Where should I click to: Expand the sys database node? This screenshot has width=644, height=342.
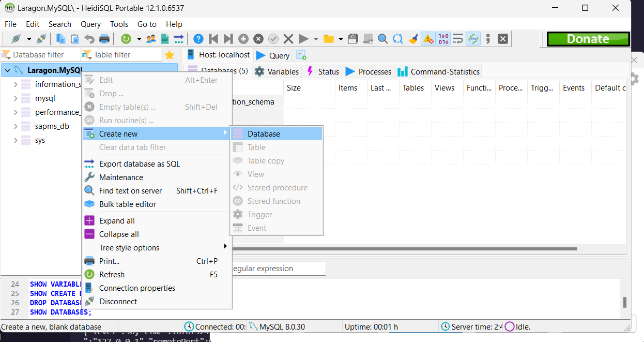click(15, 140)
